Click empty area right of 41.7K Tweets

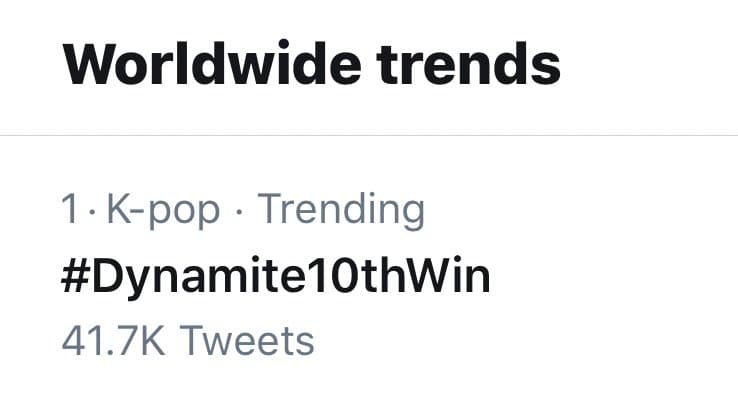tap(520, 340)
